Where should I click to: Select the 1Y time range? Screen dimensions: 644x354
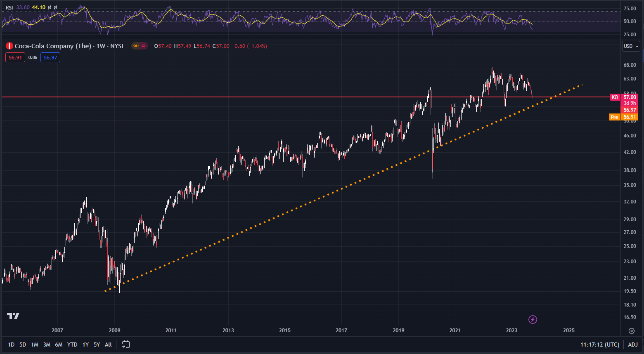point(85,345)
